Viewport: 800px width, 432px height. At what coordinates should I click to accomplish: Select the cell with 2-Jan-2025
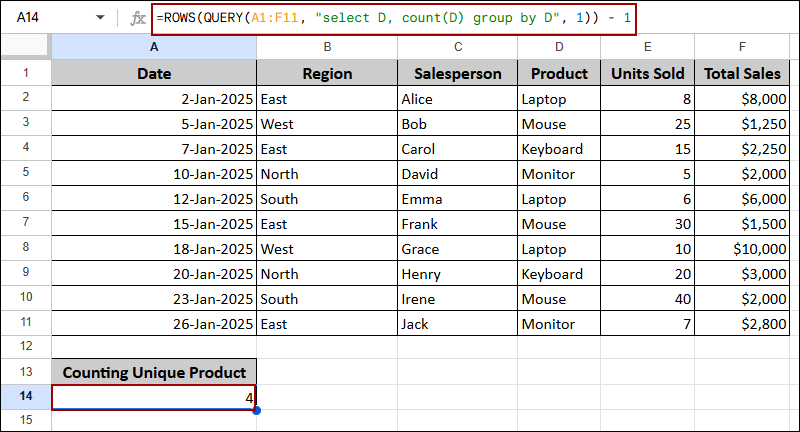pyautogui.click(x=154, y=98)
